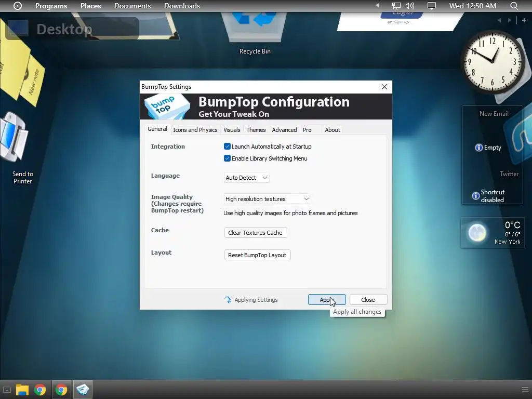Click the keyboard icon at taskbar left
The height and width of the screenshot is (399, 532).
click(x=7, y=390)
